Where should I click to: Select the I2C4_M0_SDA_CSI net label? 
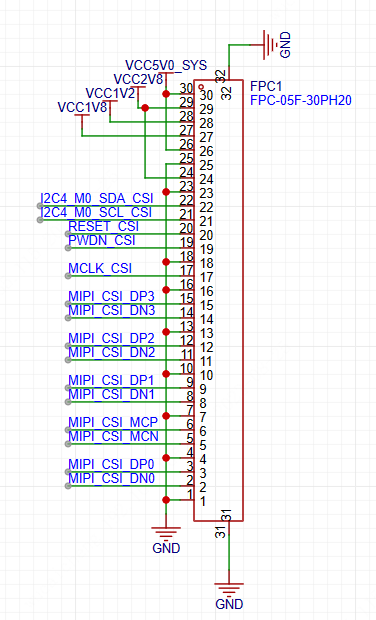97,198
